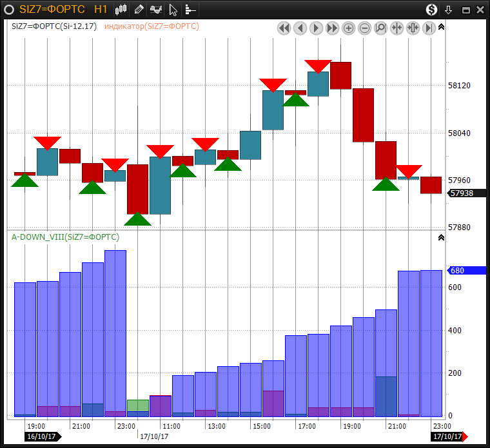Change the H1 timeframe
The height and width of the screenshot is (448, 490).
click(x=101, y=9)
